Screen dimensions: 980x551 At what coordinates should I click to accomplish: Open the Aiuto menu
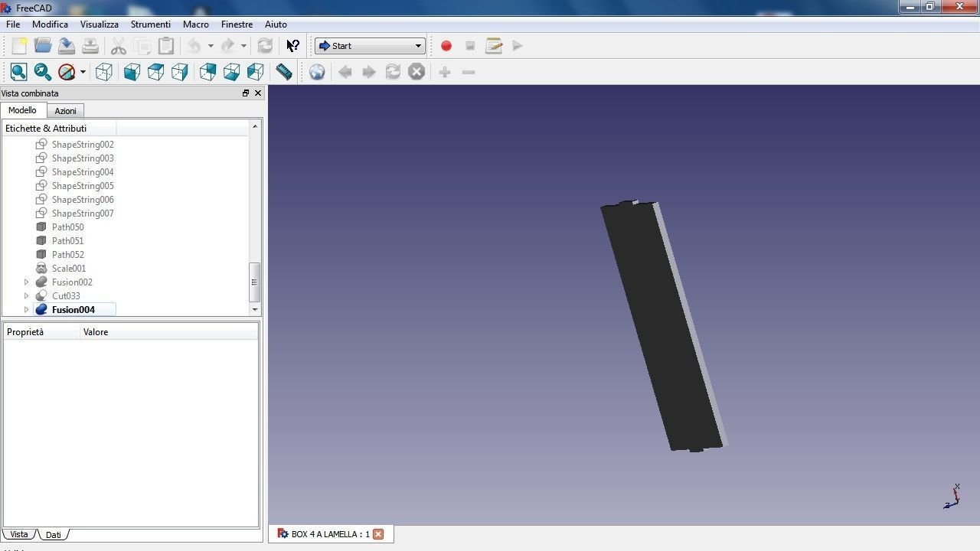(x=276, y=24)
